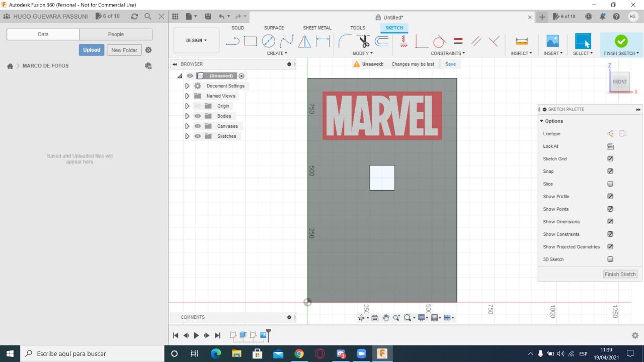Open the CREATE dropdown menu
The image size is (644, 362).
[x=277, y=53]
